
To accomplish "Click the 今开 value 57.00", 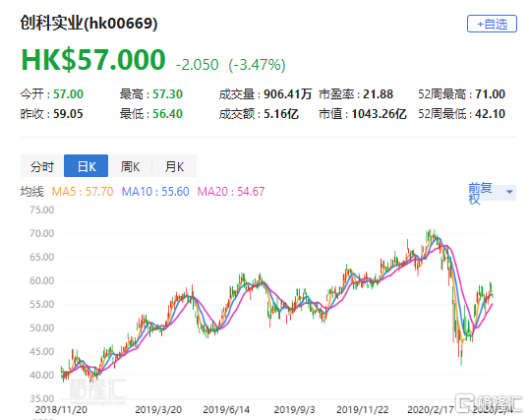I will pos(68,93).
